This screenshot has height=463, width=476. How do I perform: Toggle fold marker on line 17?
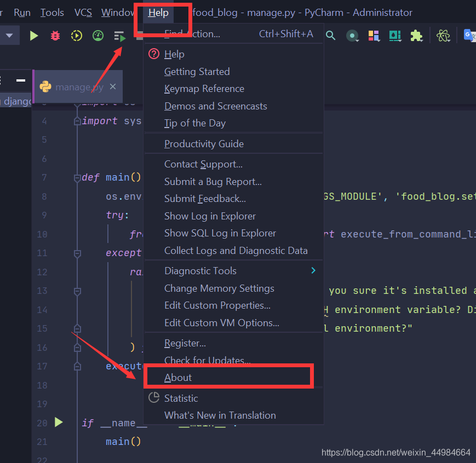[77, 367]
